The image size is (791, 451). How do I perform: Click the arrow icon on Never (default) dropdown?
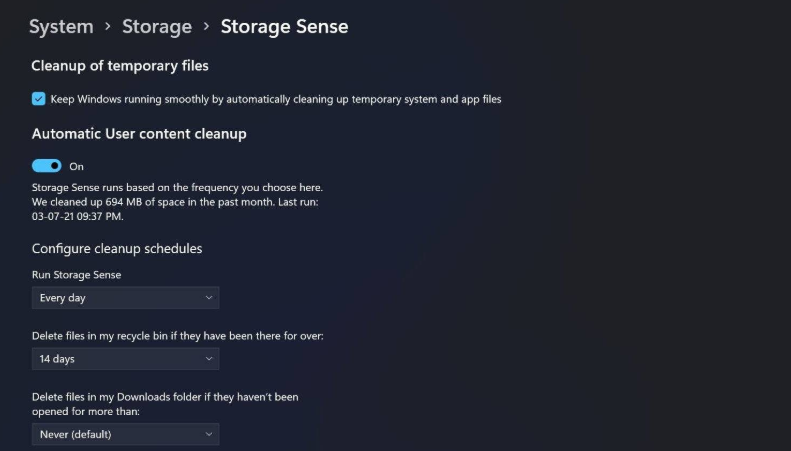click(x=208, y=434)
